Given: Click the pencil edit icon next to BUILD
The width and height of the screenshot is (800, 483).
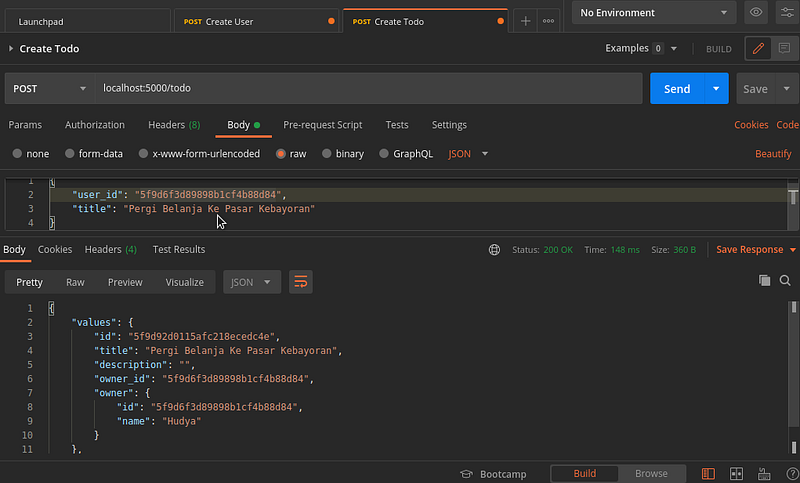Looking at the screenshot, I should point(758,48).
